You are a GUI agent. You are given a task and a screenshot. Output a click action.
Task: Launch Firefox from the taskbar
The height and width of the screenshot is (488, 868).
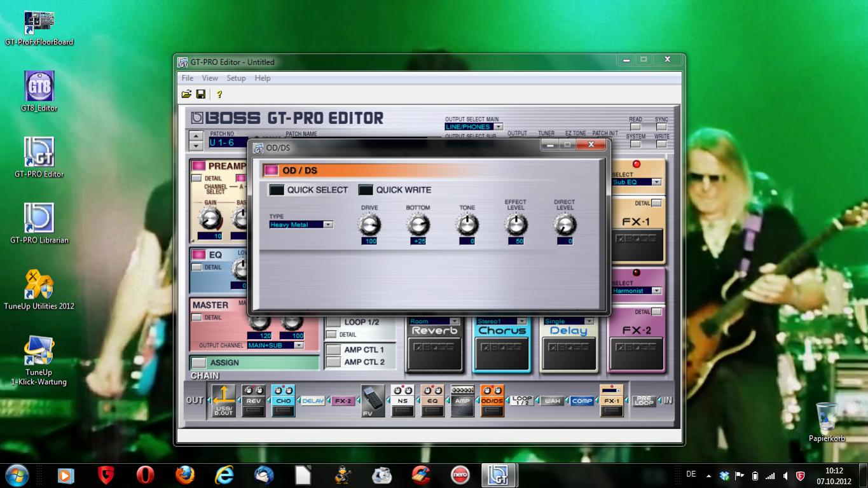click(x=185, y=475)
